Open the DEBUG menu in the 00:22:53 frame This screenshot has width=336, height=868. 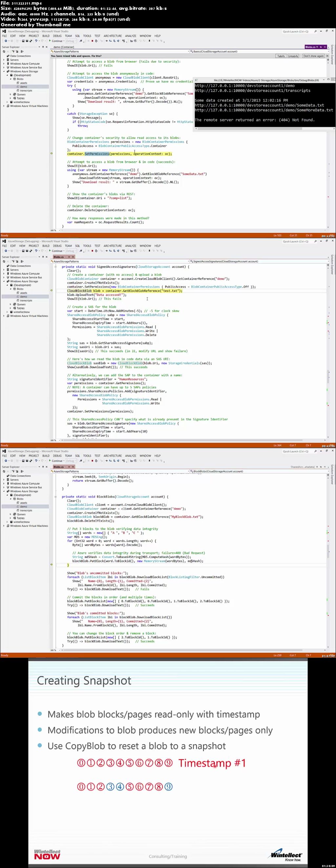pyautogui.click(x=57, y=36)
